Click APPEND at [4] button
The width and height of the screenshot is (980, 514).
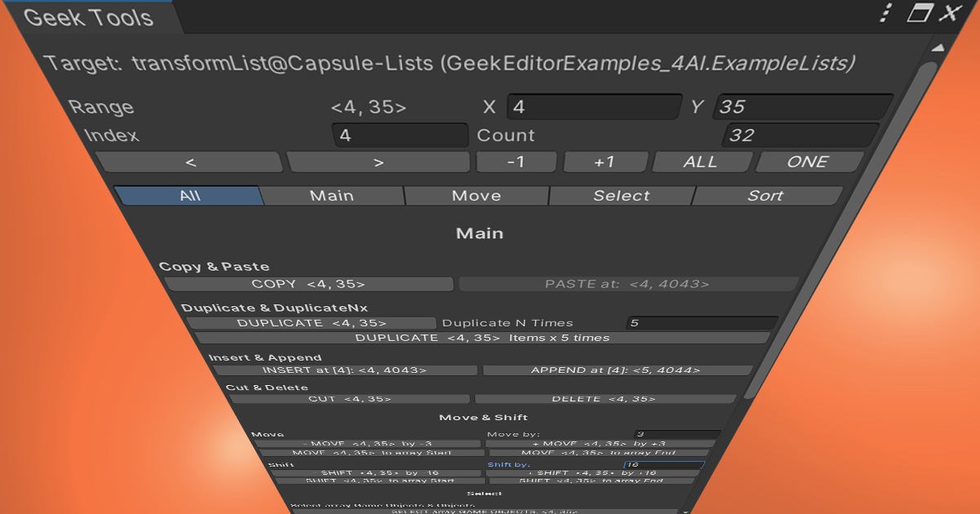pyautogui.click(x=617, y=370)
